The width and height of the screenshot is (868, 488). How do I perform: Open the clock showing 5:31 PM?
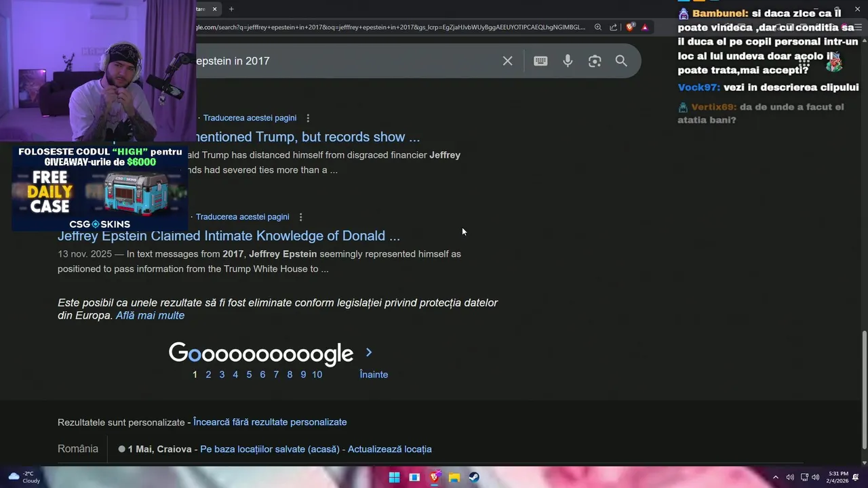[x=838, y=477]
